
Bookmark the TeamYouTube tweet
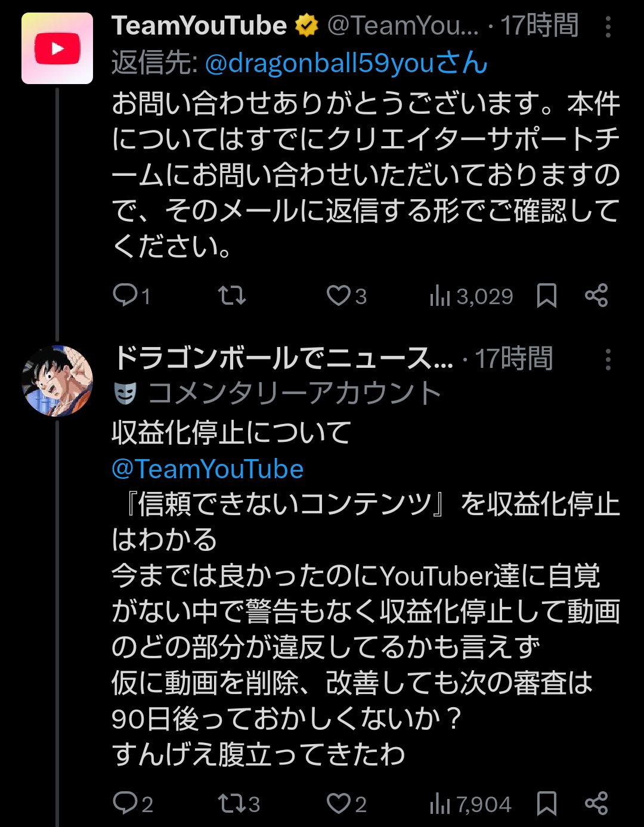click(546, 296)
